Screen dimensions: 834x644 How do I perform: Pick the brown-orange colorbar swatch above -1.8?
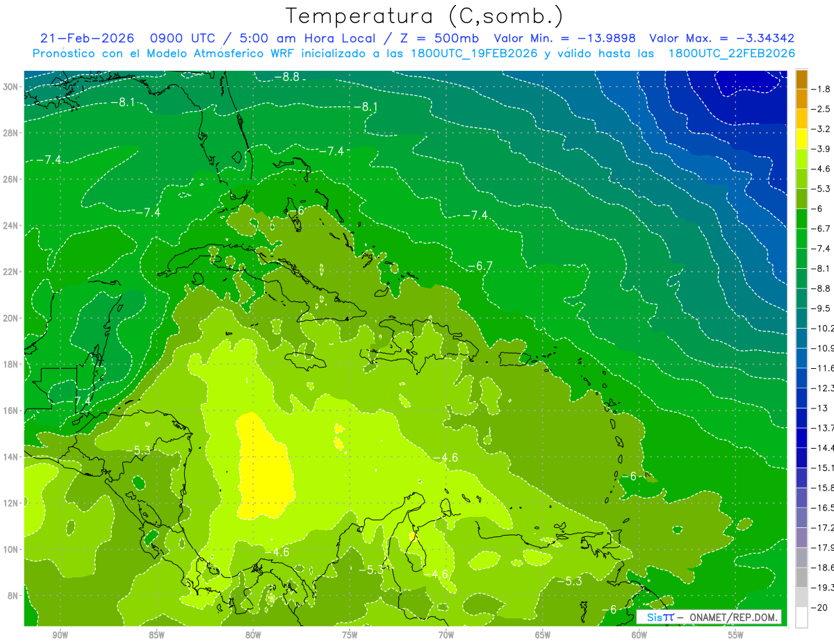coord(801,79)
